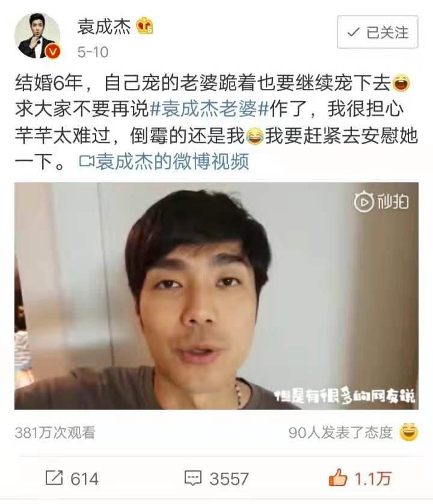
Task: Open 袁成杰's profile avatar
Action: coord(37,36)
